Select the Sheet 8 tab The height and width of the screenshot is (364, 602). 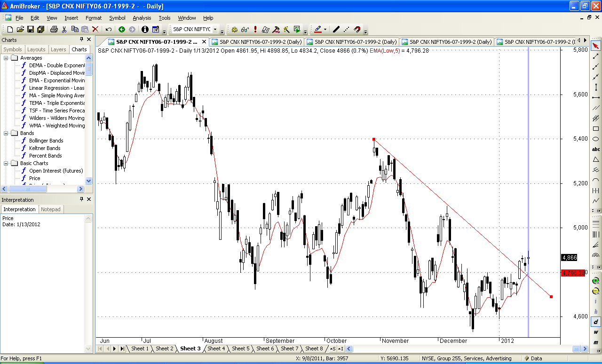click(314, 348)
